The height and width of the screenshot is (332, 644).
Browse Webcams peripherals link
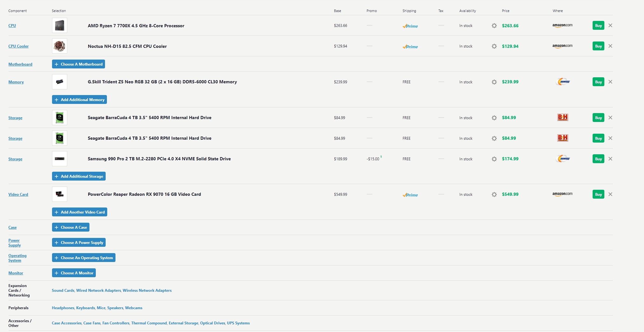click(x=134, y=308)
